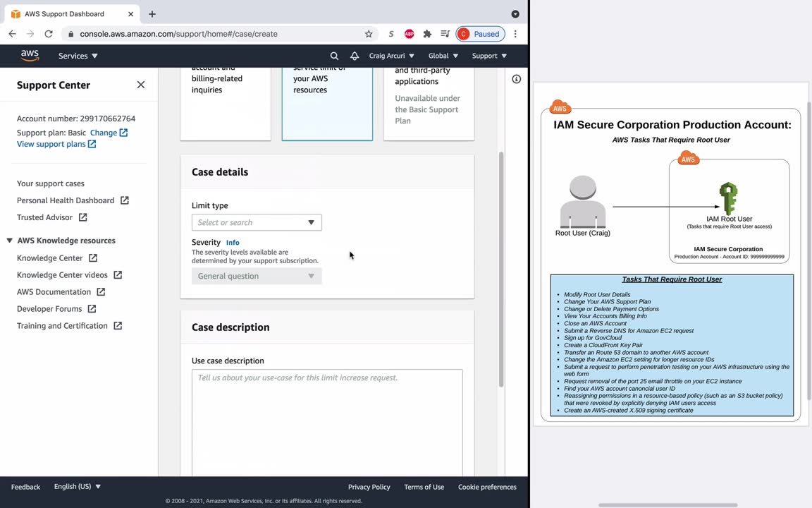Viewport: 812px width, 508px height.
Task: Open notifications bell icon
Action: point(355,56)
